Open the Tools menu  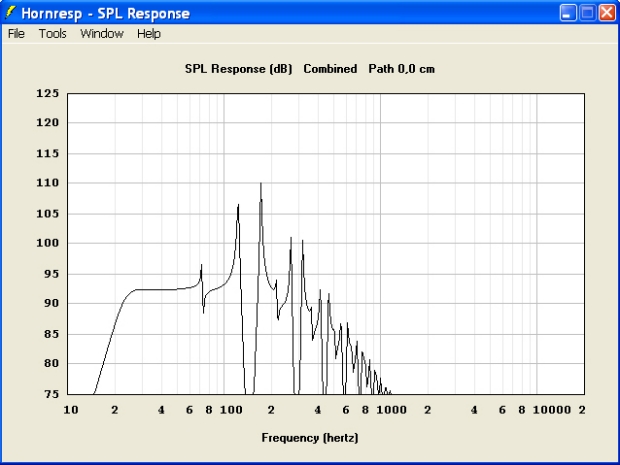click(x=52, y=34)
